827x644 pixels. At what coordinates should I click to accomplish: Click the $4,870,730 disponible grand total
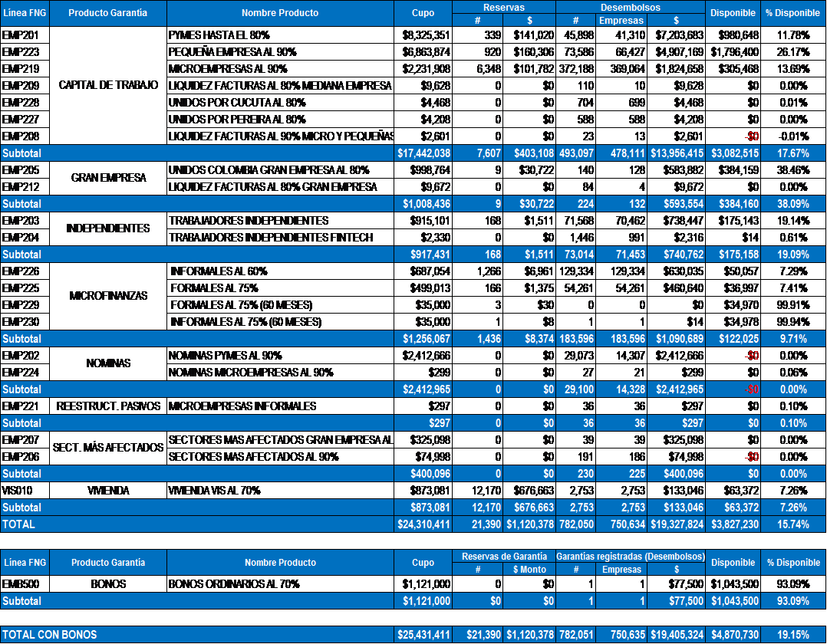coord(733,636)
